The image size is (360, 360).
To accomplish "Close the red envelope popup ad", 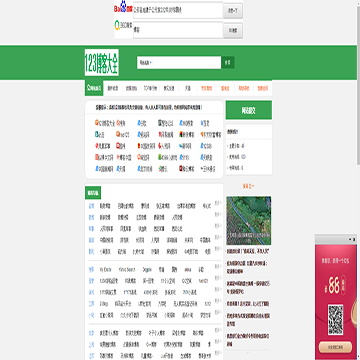I will (x=354, y=239).
